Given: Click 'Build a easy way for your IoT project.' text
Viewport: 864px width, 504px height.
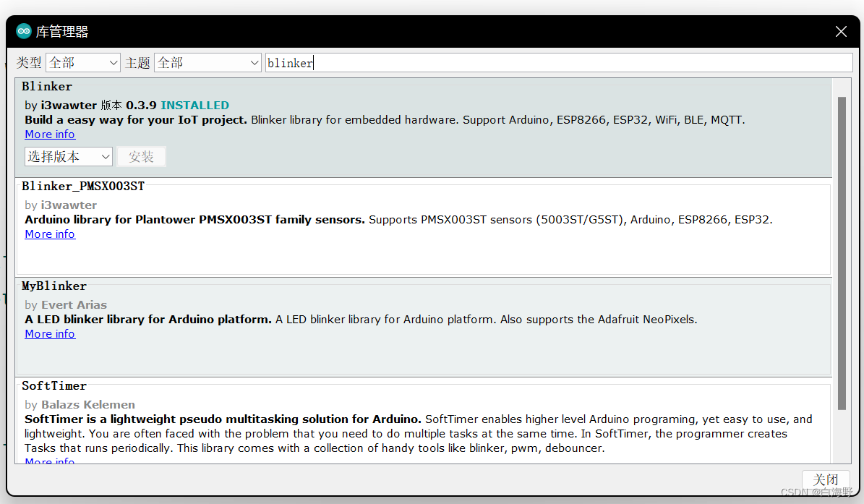Looking at the screenshot, I should pos(135,120).
